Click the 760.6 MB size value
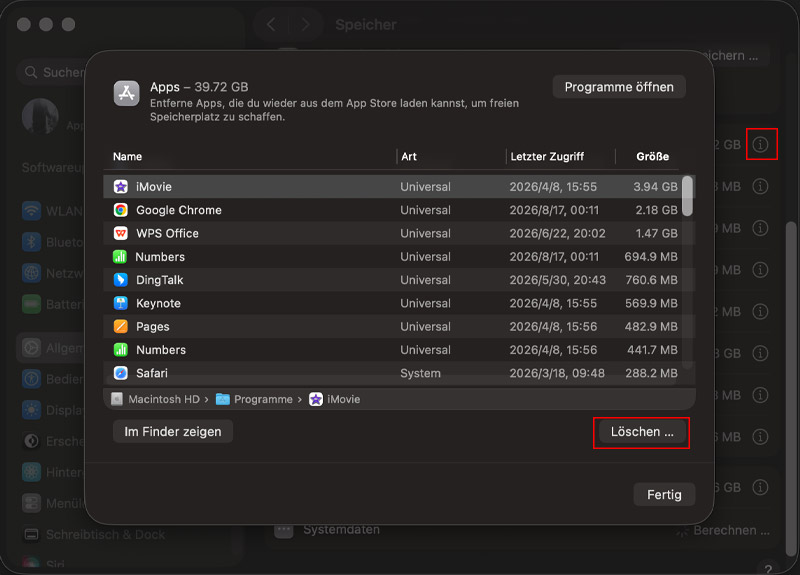 point(652,280)
